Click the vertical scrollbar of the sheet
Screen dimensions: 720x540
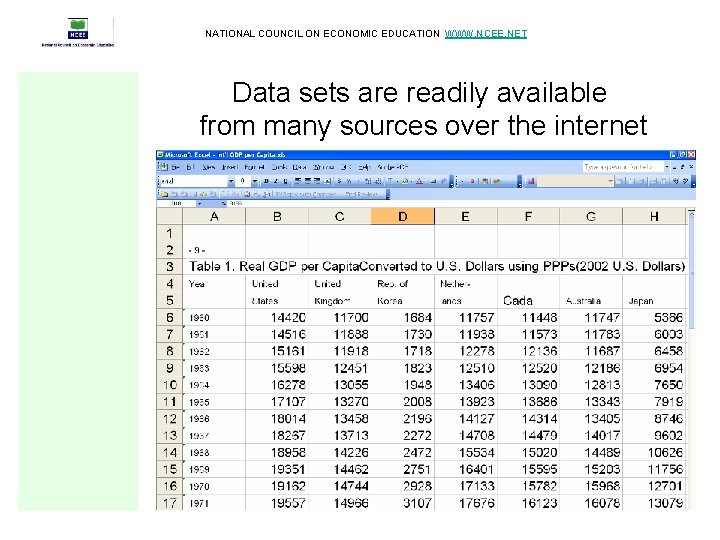coord(692,358)
